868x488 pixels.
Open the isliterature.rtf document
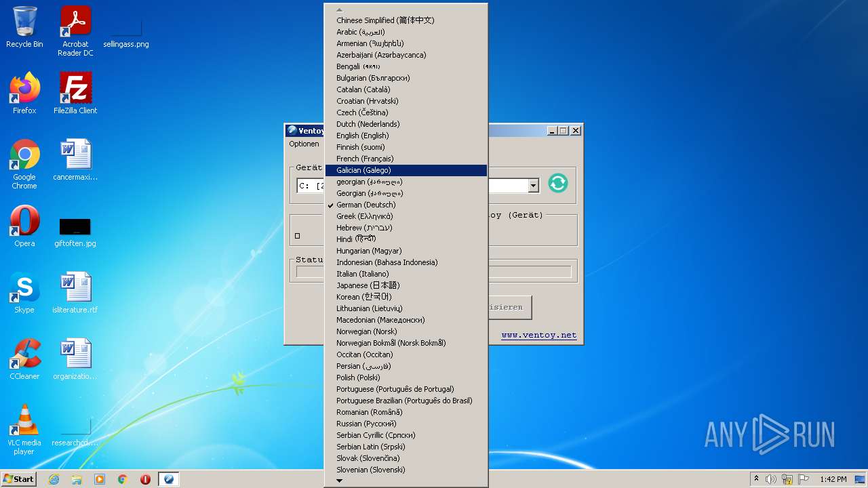click(x=75, y=293)
